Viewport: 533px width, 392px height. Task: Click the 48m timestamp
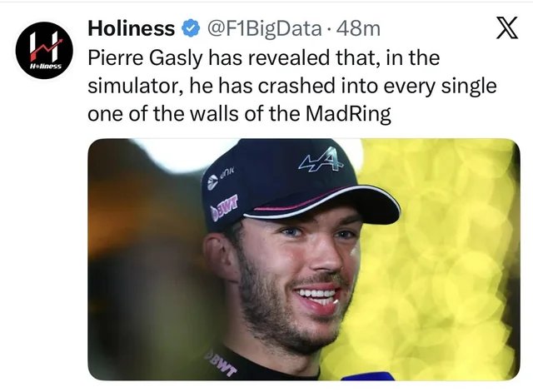358,29
